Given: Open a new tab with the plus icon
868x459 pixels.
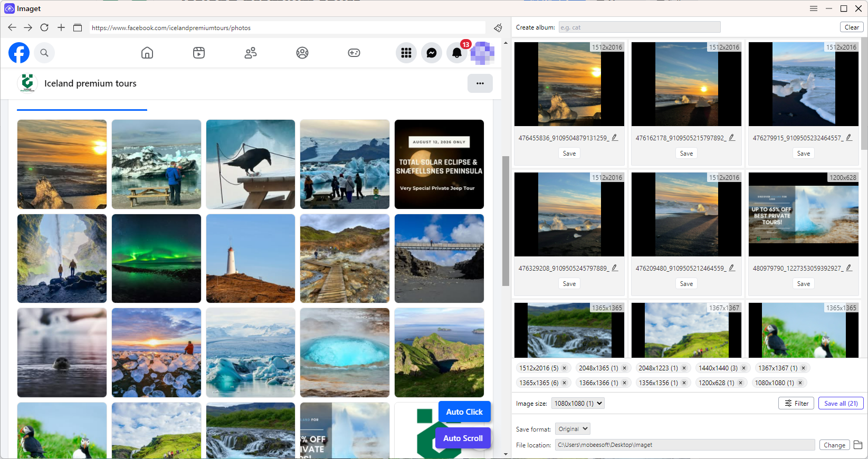Looking at the screenshot, I should [x=61, y=27].
